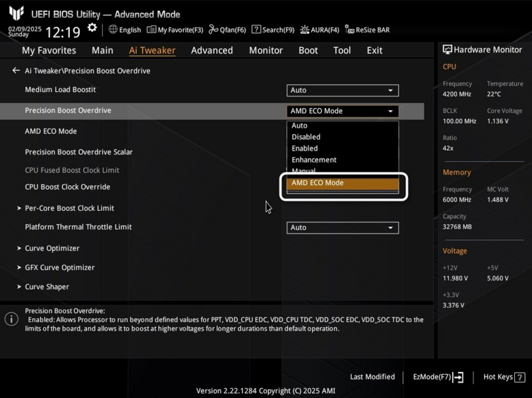Screen dimensions: 532x398
Task: Click the back arrow beside Ai Tweaker path
Action: (x=16, y=70)
